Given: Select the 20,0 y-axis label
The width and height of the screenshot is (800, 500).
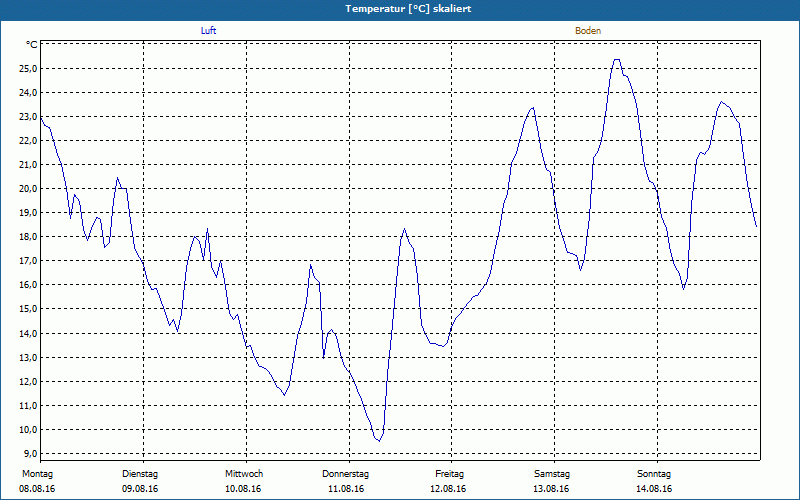Looking at the screenshot, I should point(29,188).
